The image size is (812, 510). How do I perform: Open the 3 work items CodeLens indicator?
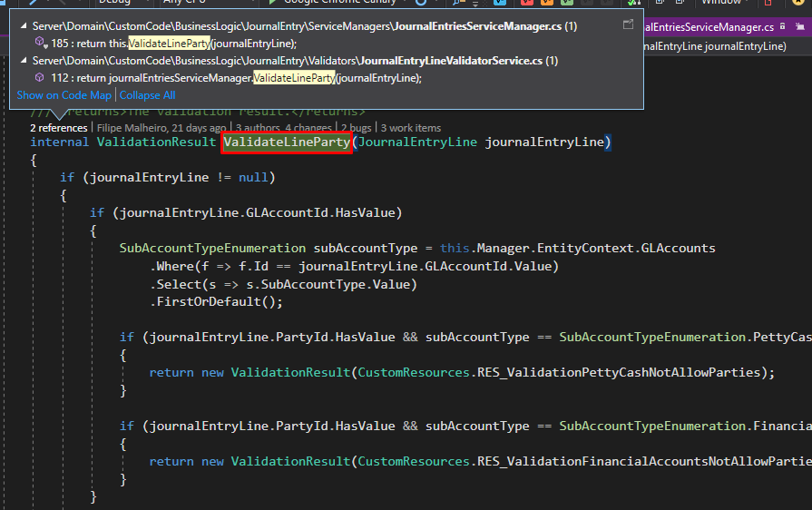411,128
